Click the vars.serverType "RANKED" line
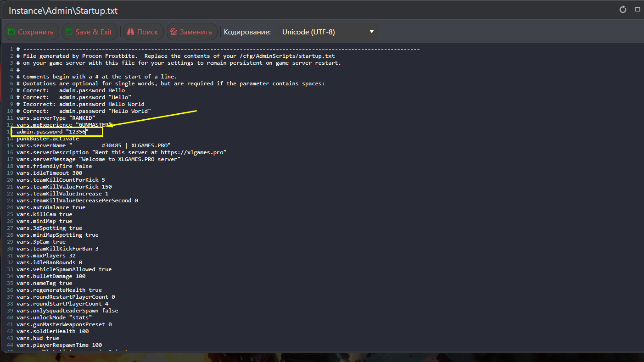 pyautogui.click(x=56, y=118)
